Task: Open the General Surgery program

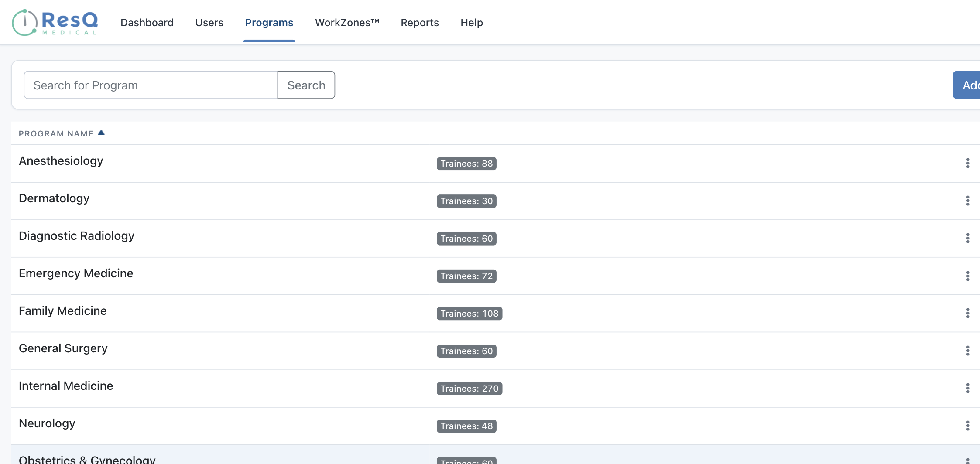Action: (63, 348)
